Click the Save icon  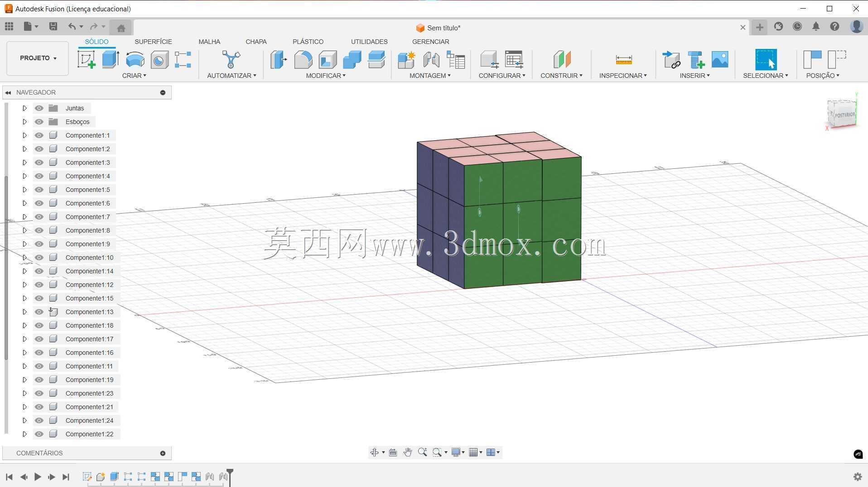(53, 27)
